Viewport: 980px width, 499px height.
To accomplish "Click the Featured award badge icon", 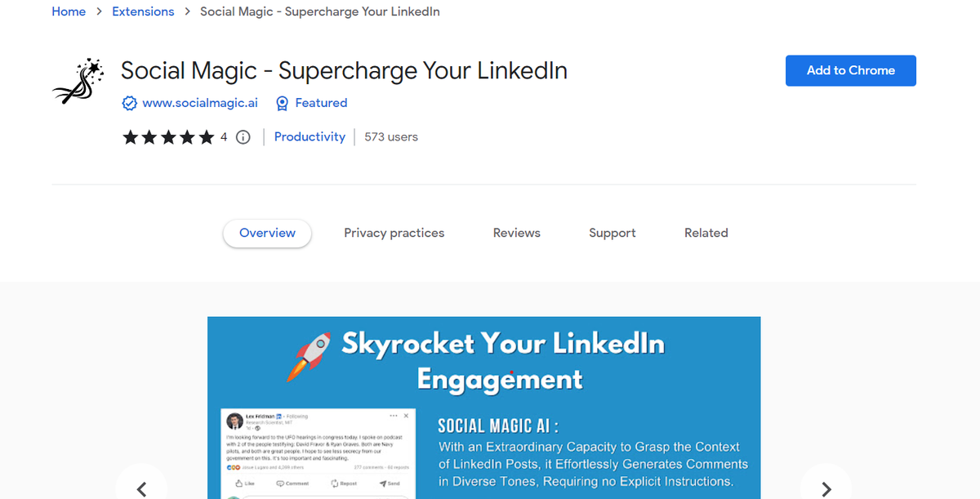I will [283, 103].
